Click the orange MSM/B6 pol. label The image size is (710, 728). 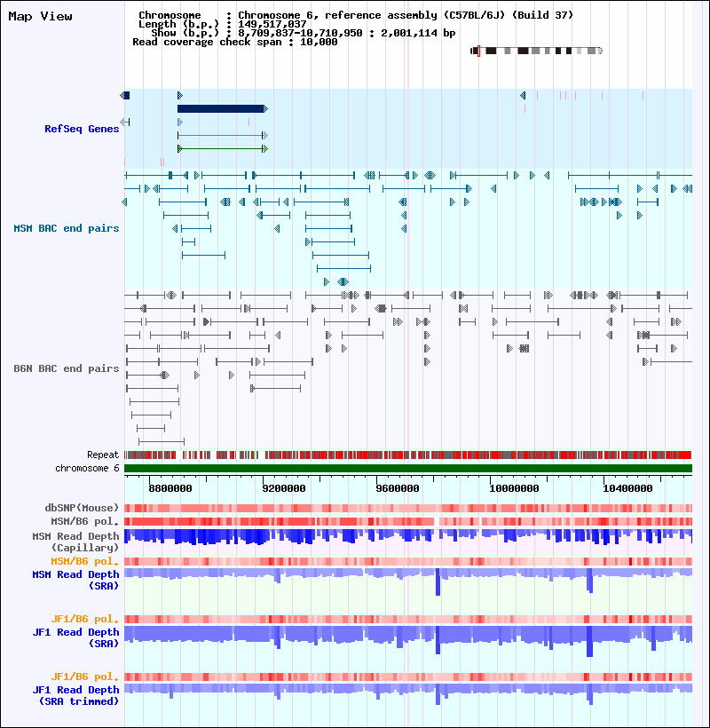coord(85,561)
